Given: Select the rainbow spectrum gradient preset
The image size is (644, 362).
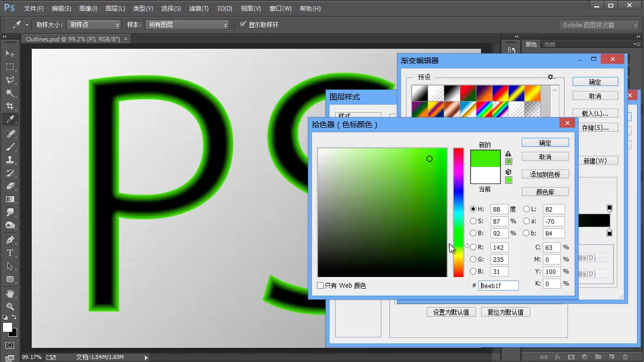Looking at the screenshot, I should [x=485, y=109].
